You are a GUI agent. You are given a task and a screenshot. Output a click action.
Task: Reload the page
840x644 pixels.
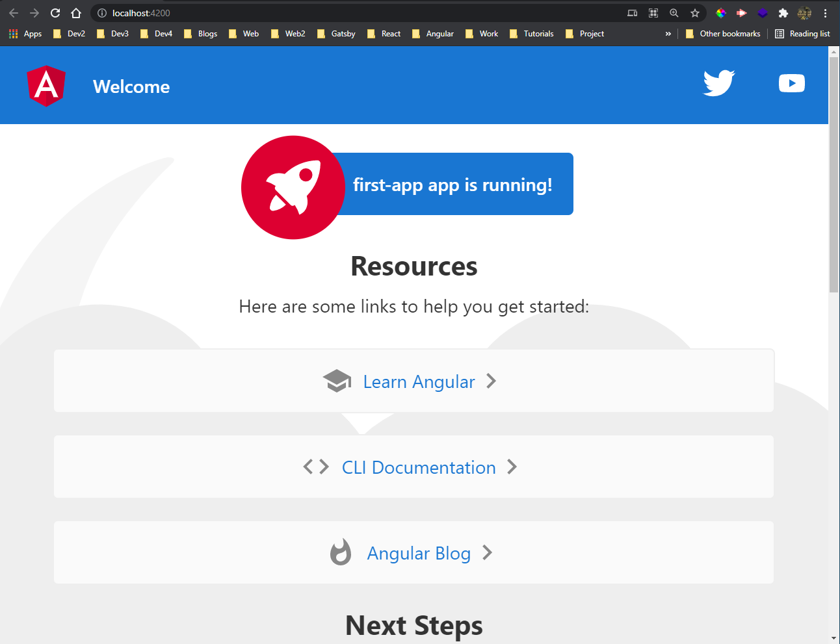click(x=55, y=13)
